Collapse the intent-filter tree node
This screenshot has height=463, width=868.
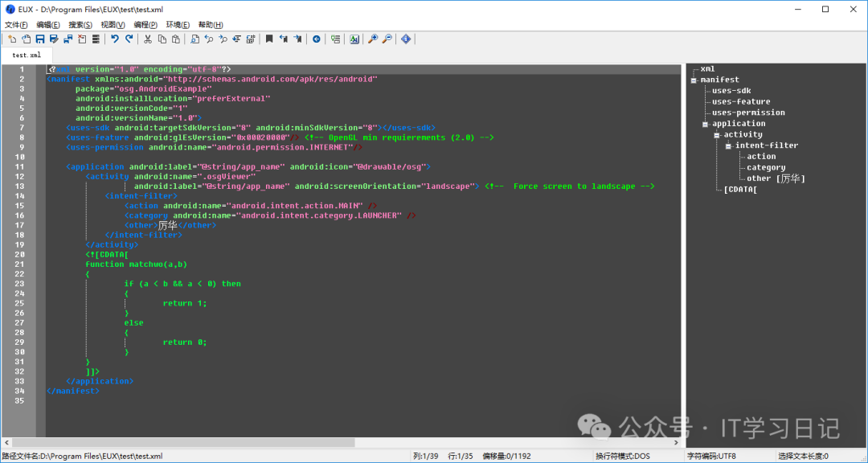point(728,145)
